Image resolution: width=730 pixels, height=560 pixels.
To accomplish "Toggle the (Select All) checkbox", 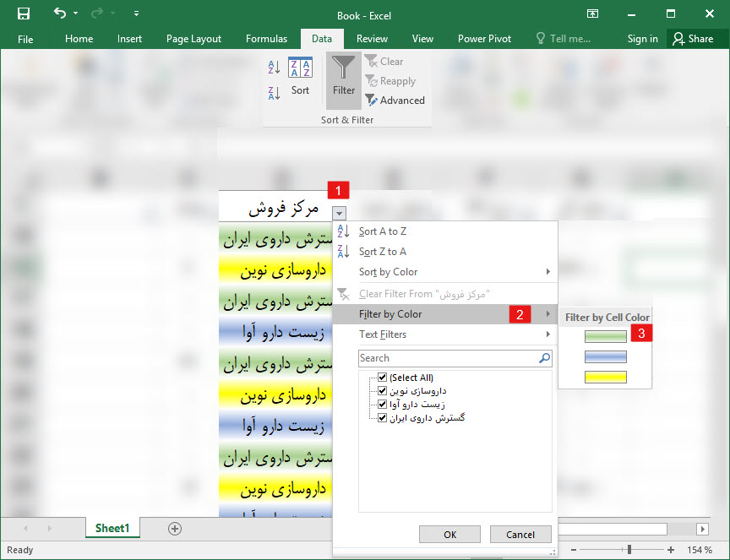I will pyautogui.click(x=382, y=377).
